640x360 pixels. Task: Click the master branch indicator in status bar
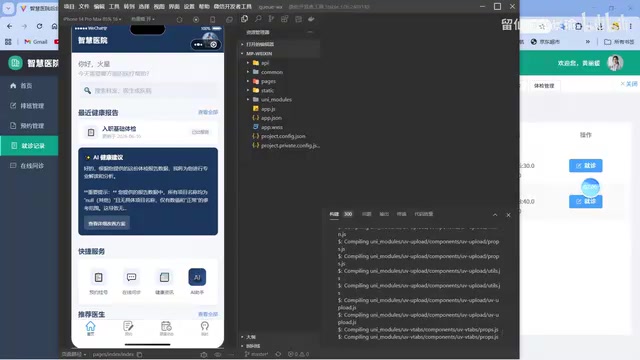[256, 354]
